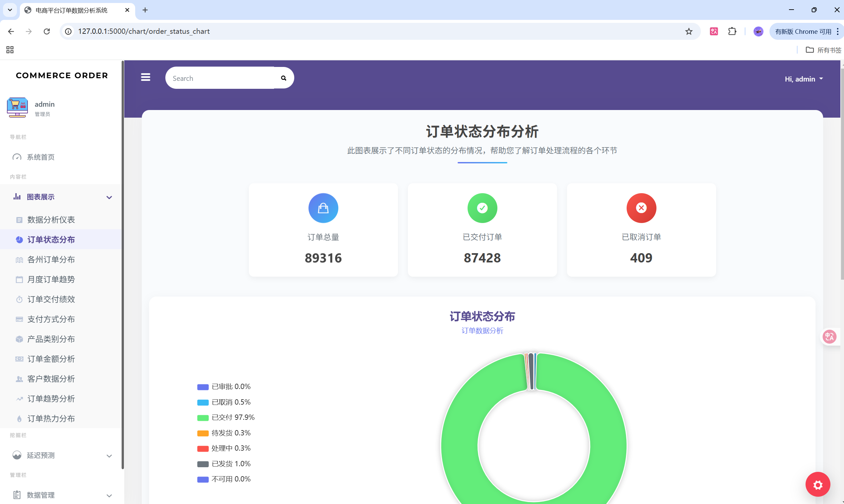
Task: Click the hamburger menu icon in header
Action: pyautogui.click(x=145, y=78)
